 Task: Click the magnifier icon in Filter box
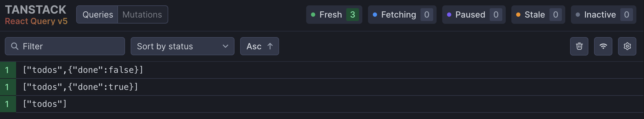tap(15, 46)
